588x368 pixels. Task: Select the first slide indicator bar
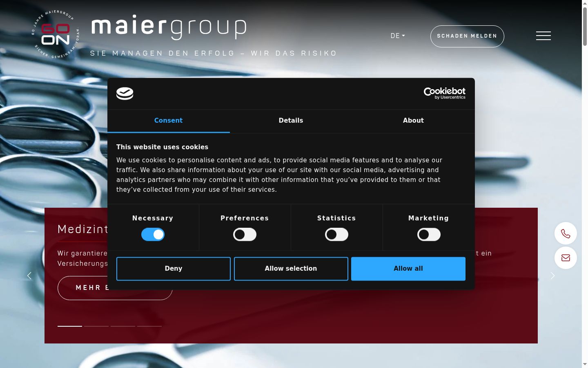tap(70, 326)
